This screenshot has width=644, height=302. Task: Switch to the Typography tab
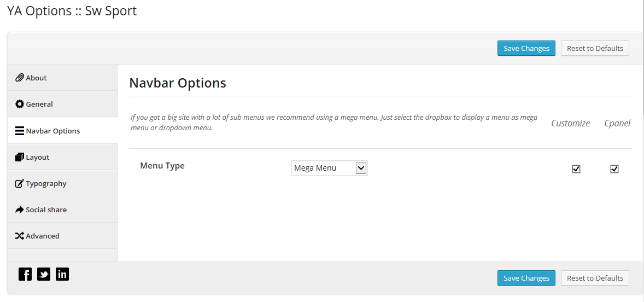coord(62,183)
